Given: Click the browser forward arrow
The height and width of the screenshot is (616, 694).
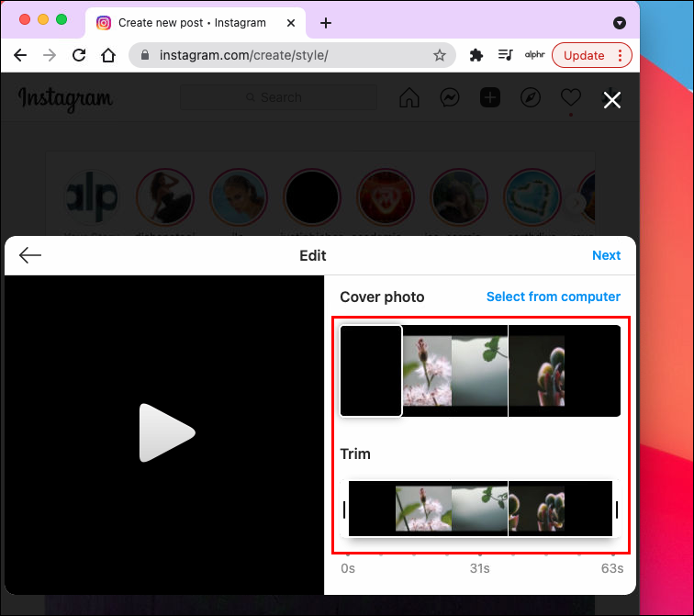Looking at the screenshot, I should (50, 55).
